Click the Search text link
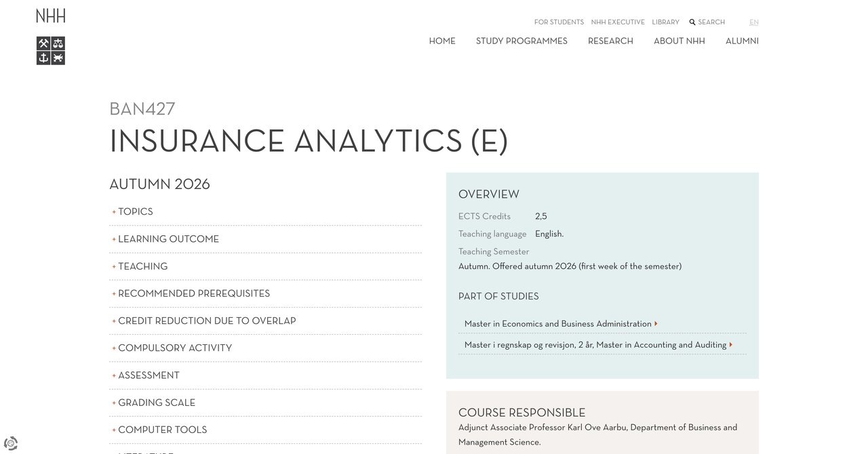 711,22
